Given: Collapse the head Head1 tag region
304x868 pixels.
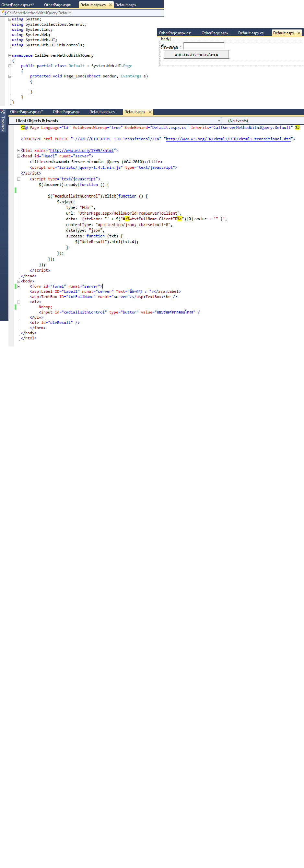Looking at the screenshot, I should tap(18, 156).
